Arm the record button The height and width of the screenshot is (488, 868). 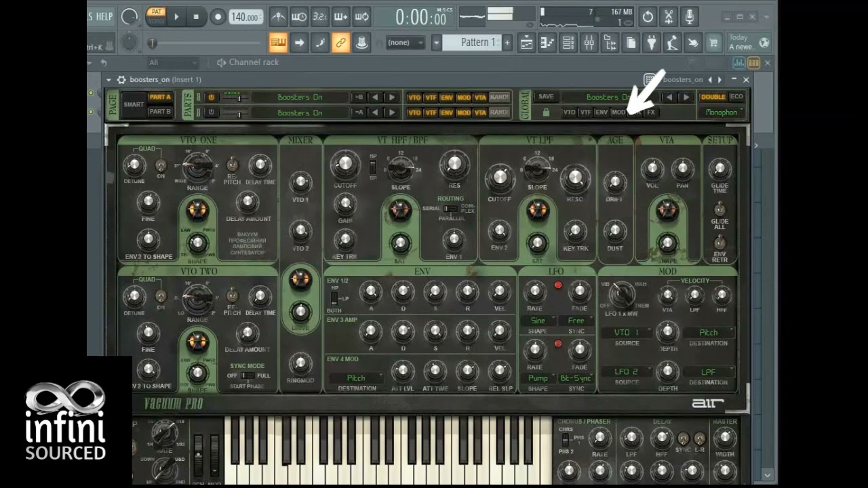tap(218, 17)
